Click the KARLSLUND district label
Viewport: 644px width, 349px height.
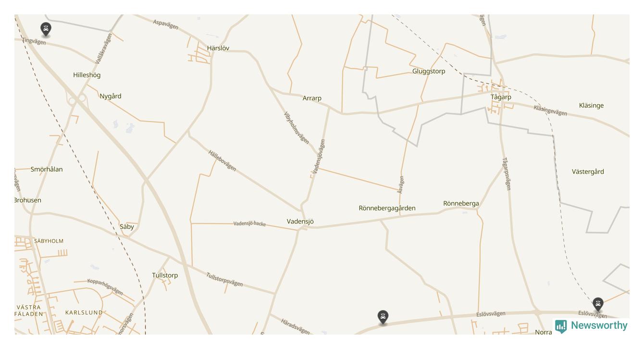(84, 312)
